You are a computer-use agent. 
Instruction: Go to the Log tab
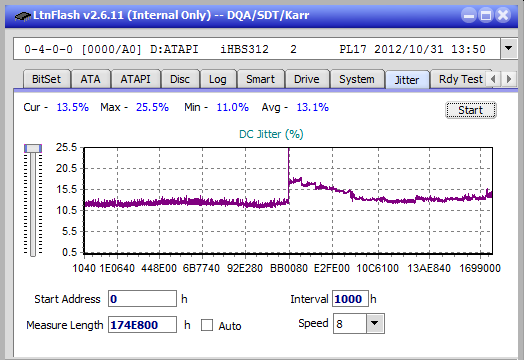pos(218,79)
